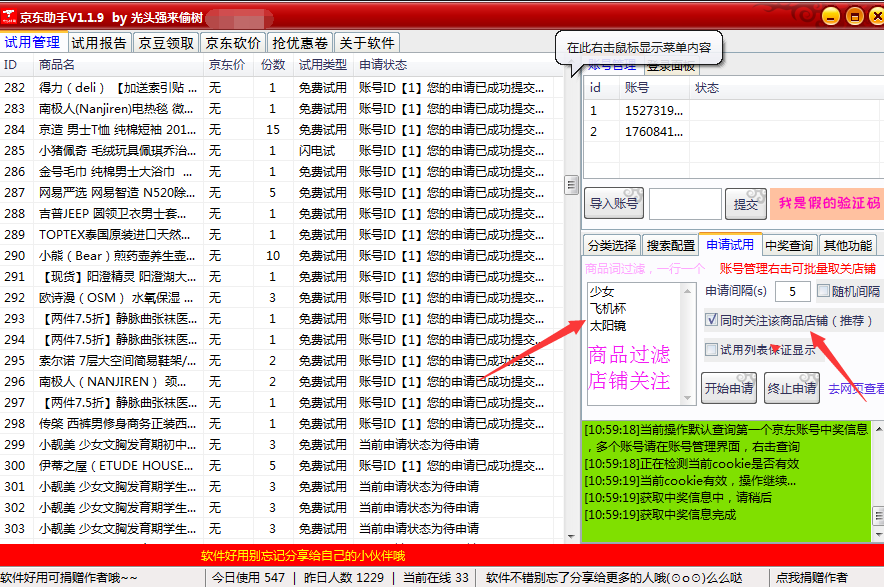Screen dimensions: 884x588
Task: Select row 295 索尔诺 7层大空间简易鞋架
Action: (x=281, y=361)
